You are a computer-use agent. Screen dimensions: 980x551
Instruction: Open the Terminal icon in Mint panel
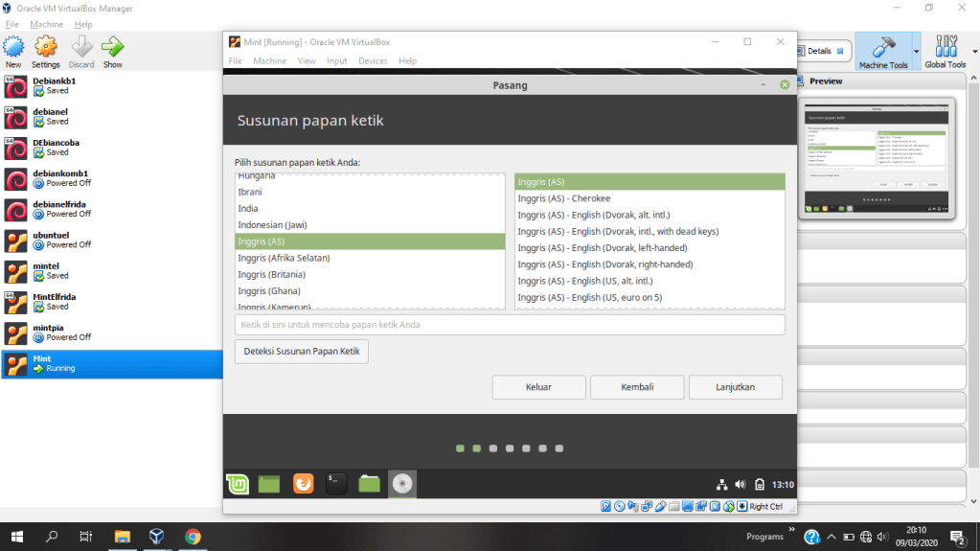point(336,484)
